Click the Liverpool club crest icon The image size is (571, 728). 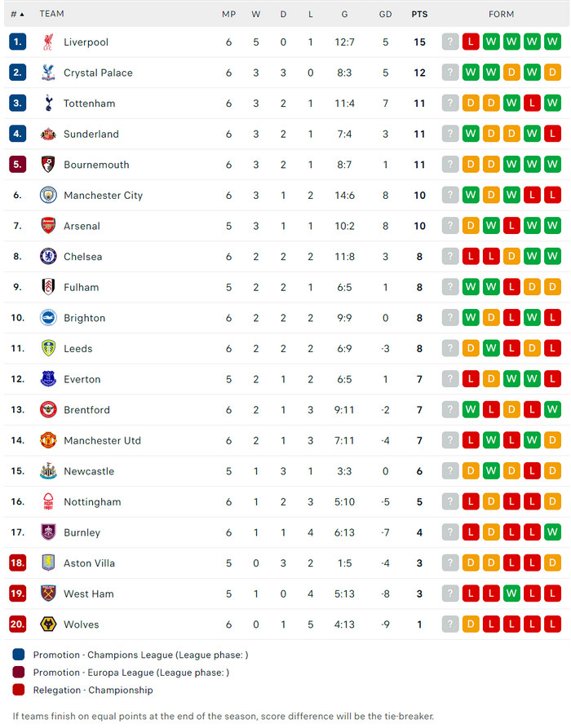pos(48,42)
